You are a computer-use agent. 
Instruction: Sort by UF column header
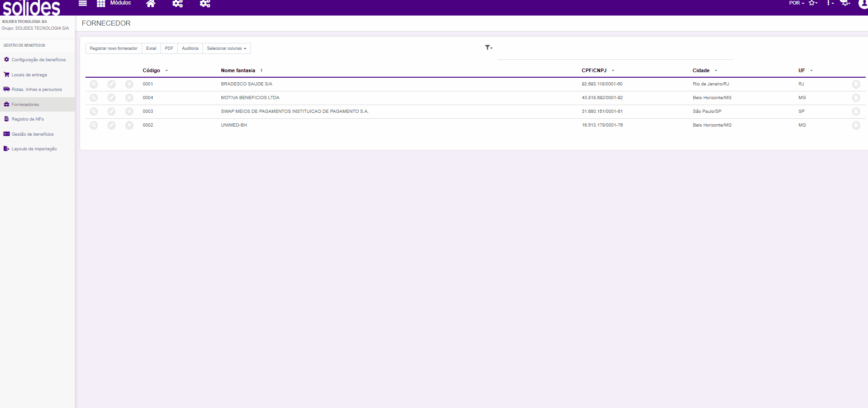(805, 70)
